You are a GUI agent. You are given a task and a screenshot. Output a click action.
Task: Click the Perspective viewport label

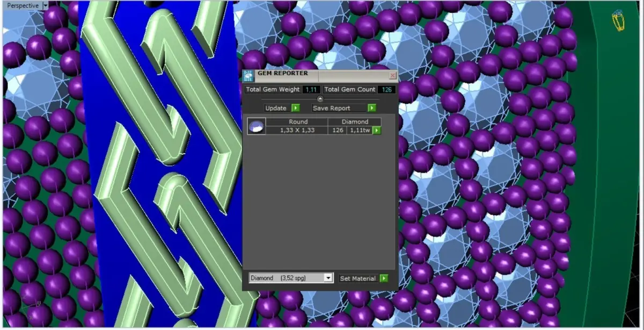click(x=23, y=5)
